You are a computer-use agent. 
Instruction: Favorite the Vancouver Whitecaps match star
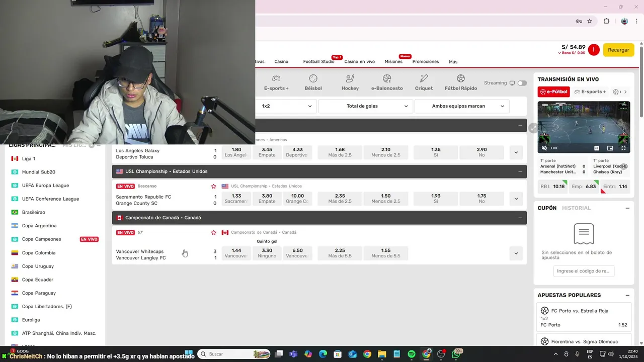[214, 232]
